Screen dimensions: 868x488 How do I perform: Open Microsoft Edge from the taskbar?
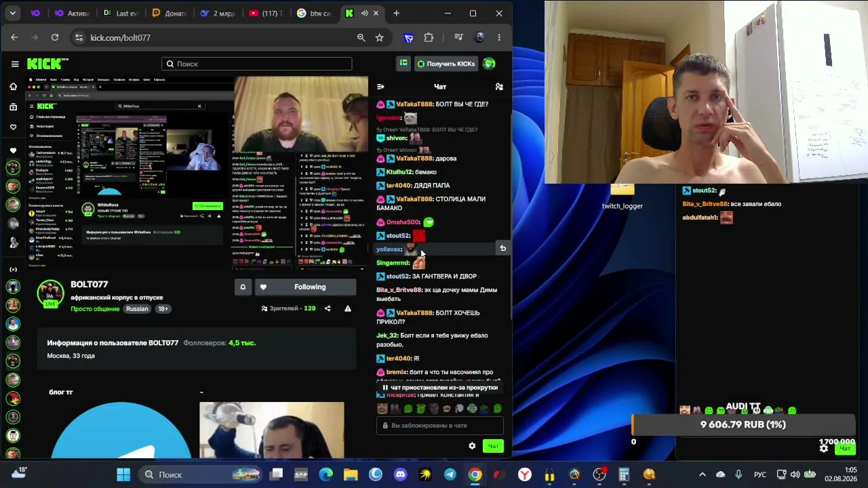click(326, 474)
